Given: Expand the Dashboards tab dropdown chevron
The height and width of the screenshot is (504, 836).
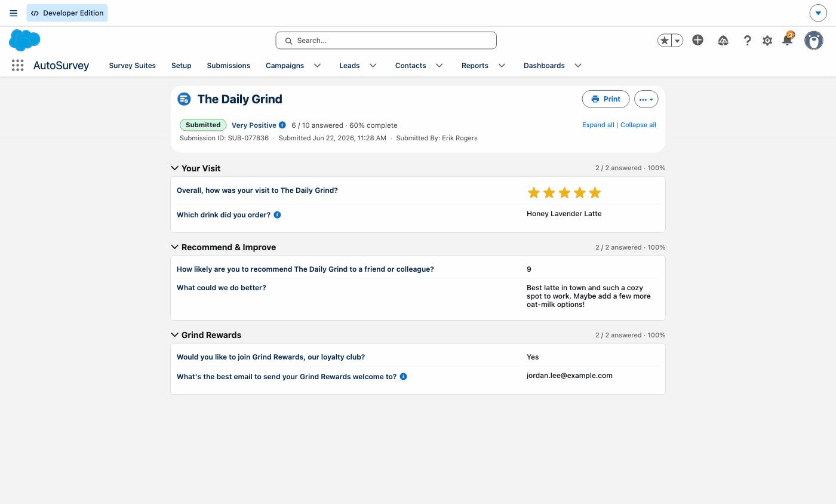Looking at the screenshot, I should click(x=578, y=66).
